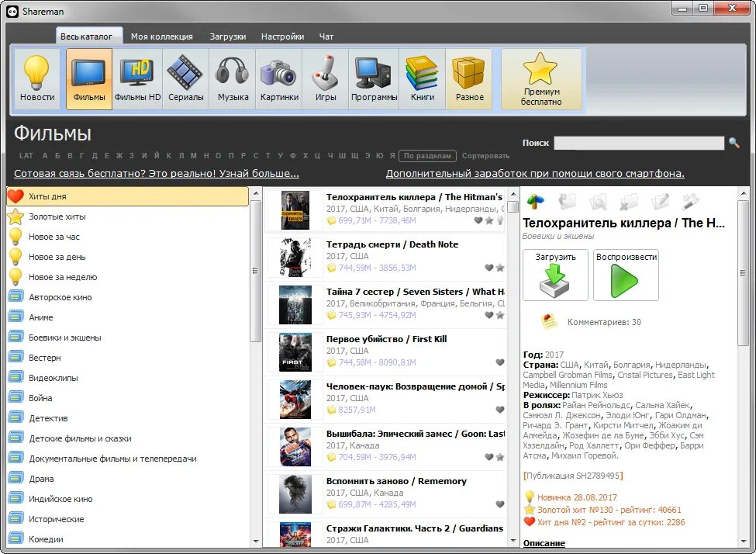Open the Игры joystick category
The height and width of the screenshot is (554, 756).
[x=326, y=78]
